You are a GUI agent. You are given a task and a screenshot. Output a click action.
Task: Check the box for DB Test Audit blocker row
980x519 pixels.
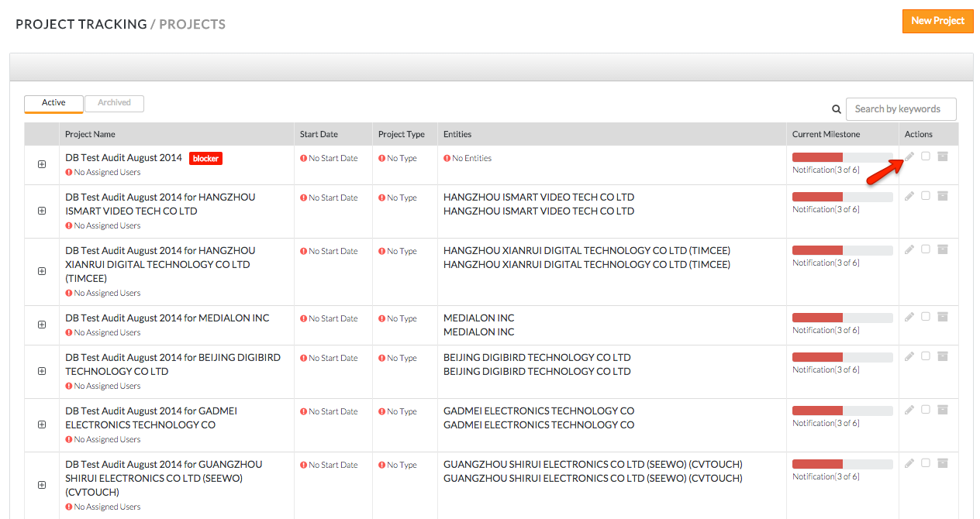click(x=926, y=156)
